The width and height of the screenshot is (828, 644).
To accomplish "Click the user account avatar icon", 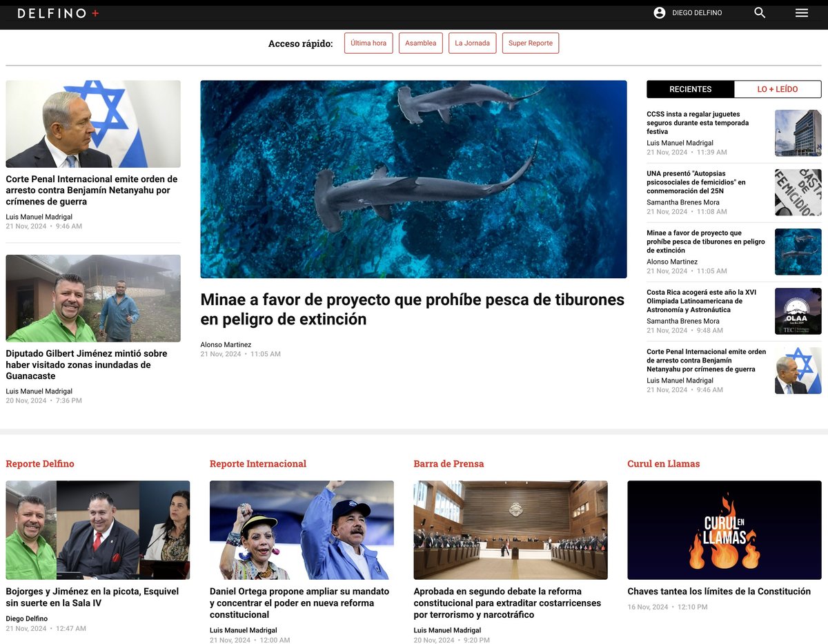I will pos(660,12).
